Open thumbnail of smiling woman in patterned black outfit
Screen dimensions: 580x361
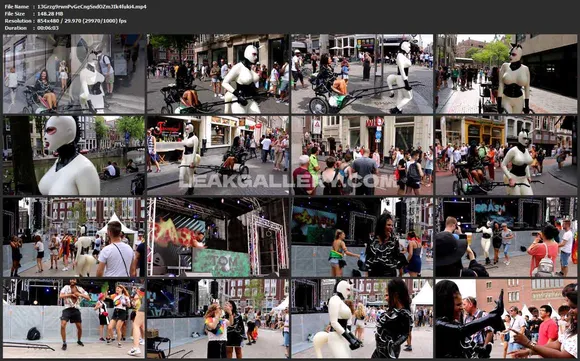click(x=362, y=237)
